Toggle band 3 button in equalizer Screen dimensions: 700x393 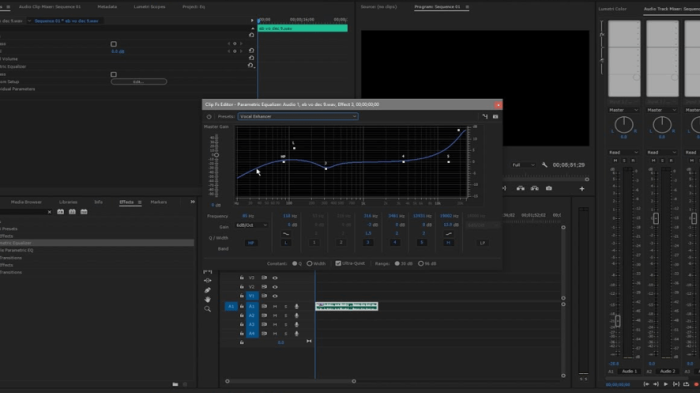[x=368, y=242]
